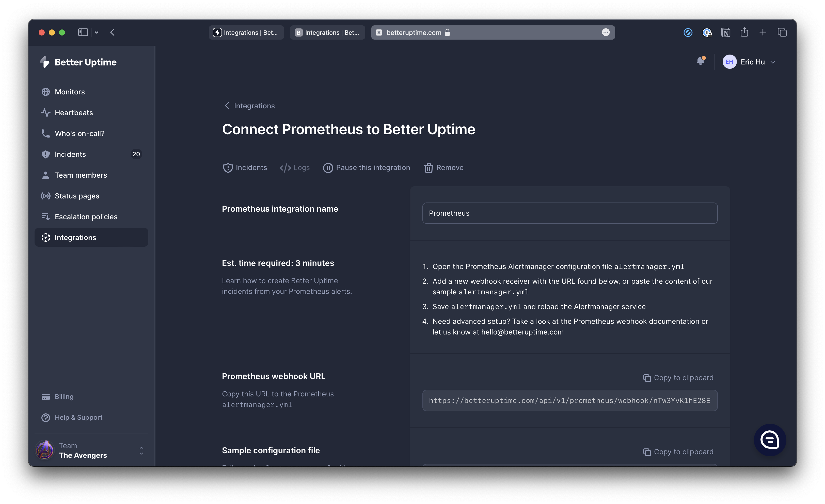825x504 pixels.
Task: Click the Integrations sidebar icon
Action: tap(45, 238)
